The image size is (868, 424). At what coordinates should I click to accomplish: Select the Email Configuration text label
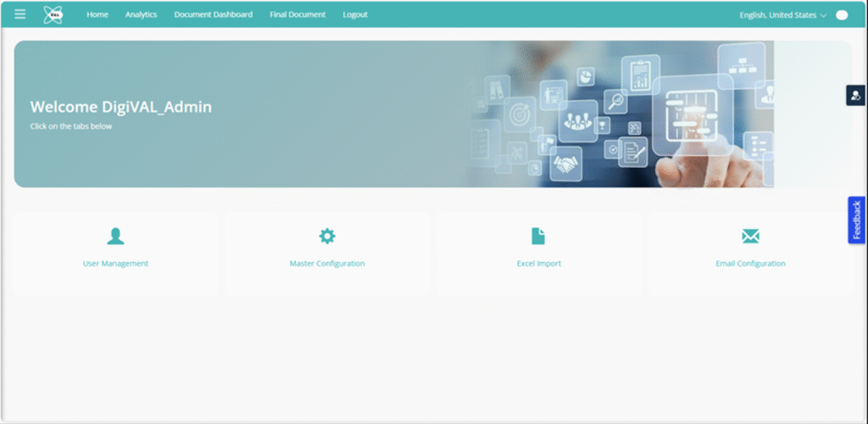pyautogui.click(x=750, y=264)
